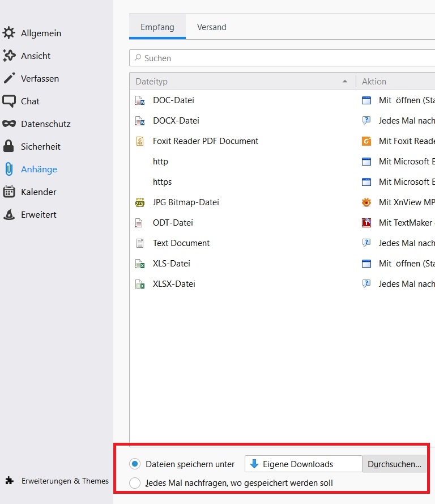Click the Suchen search field
Viewport: 435px width, 504px height.
pos(283,58)
